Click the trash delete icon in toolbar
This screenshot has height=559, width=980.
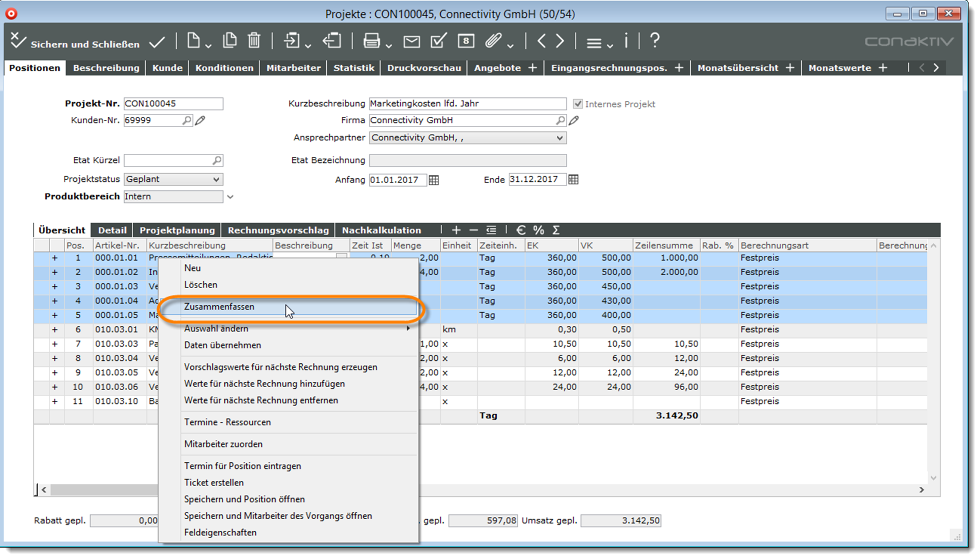(254, 40)
